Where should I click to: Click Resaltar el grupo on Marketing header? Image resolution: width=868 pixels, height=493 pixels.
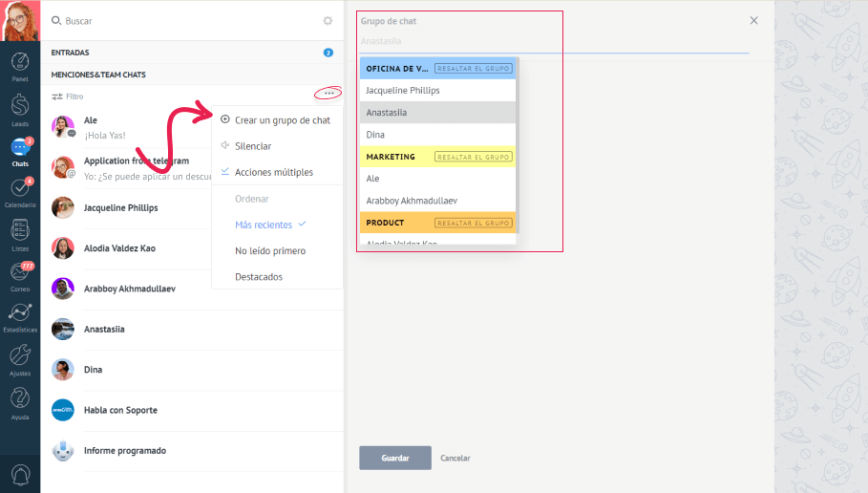click(x=474, y=157)
